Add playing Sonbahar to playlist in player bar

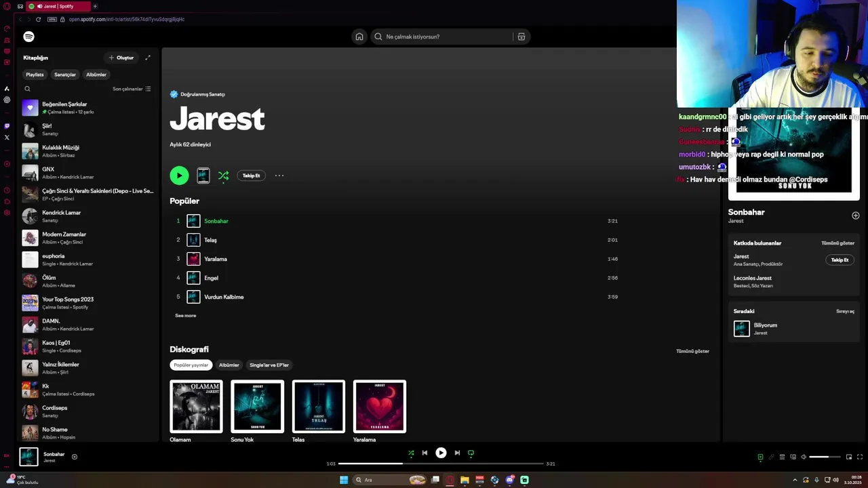coord(75,457)
